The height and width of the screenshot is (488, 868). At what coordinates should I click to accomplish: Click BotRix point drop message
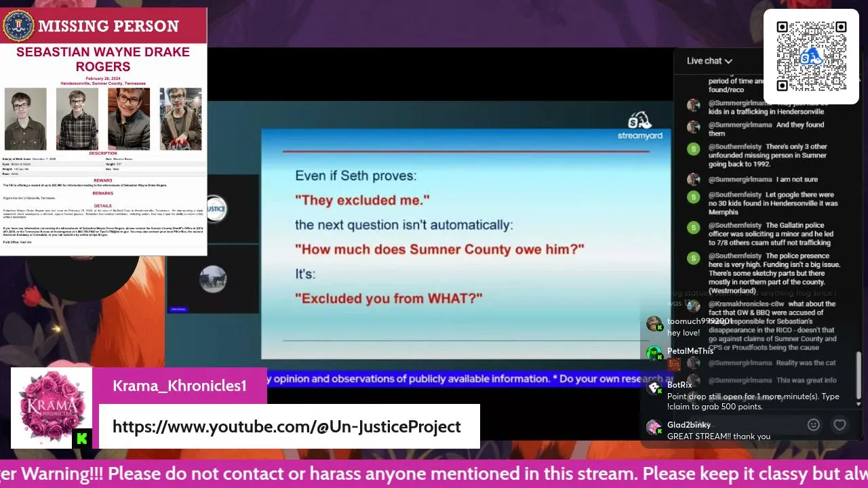click(x=753, y=401)
